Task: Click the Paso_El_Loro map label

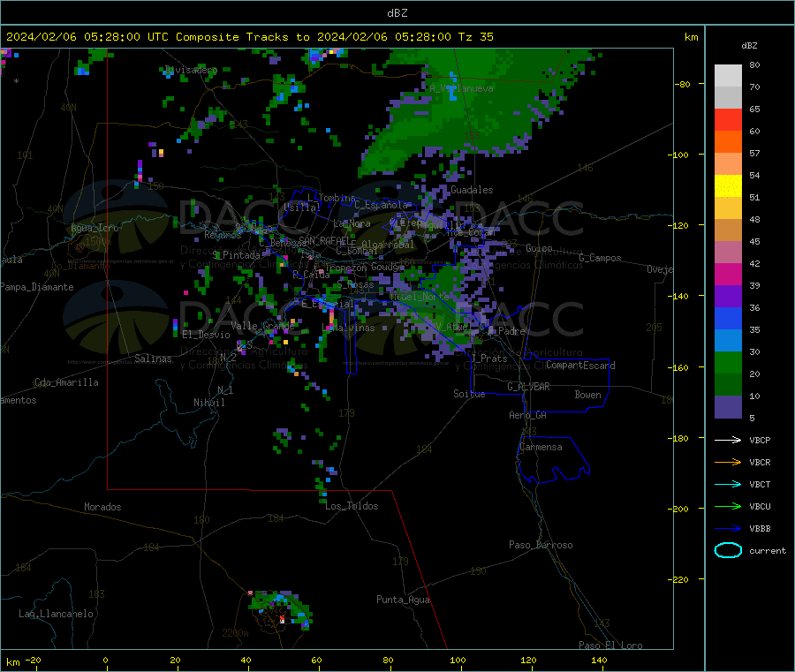Action: coord(610,646)
